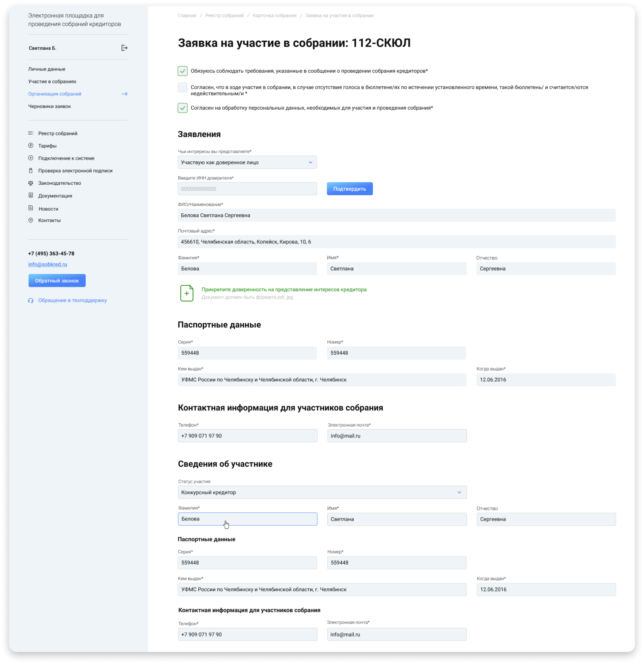Toggle the personal data processing consent checkbox
The width and height of the screenshot is (644, 664).
tap(182, 108)
